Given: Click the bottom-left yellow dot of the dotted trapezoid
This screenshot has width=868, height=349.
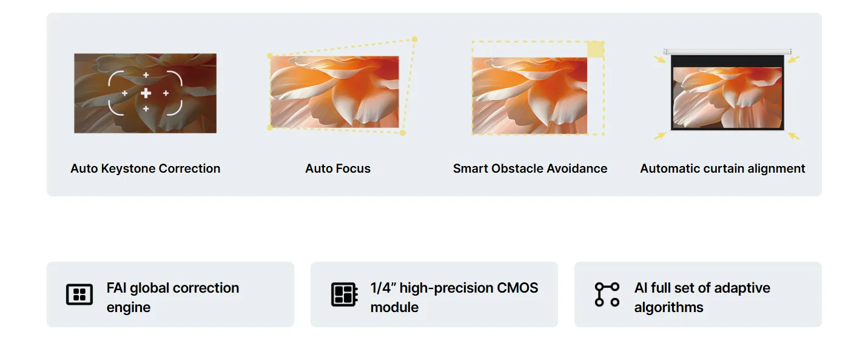Looking at the screenshot, I should (269, 128).
